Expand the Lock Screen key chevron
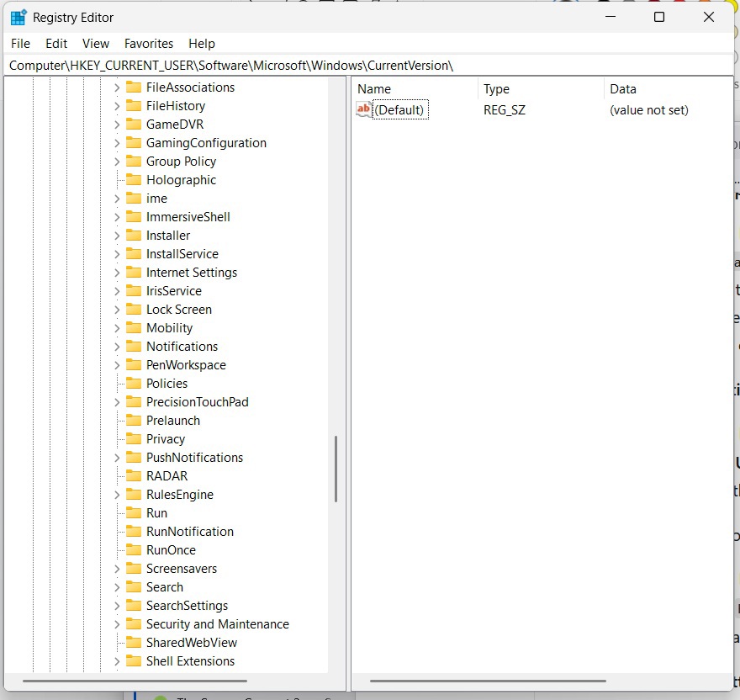Image resolution: width=740 pixels, height=700 pixels. click(117, 310)
